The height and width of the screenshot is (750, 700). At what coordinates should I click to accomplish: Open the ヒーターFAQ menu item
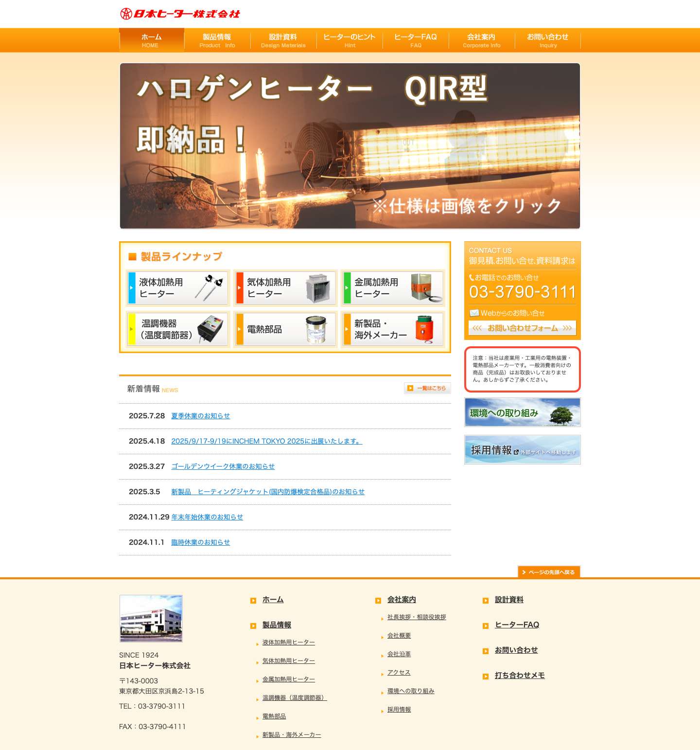(416, 40)
